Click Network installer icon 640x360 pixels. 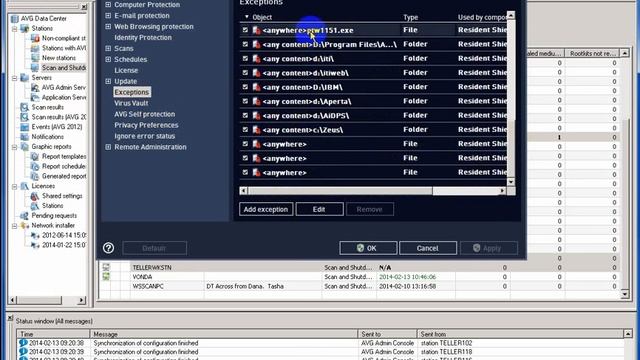[x=24, y=225]
